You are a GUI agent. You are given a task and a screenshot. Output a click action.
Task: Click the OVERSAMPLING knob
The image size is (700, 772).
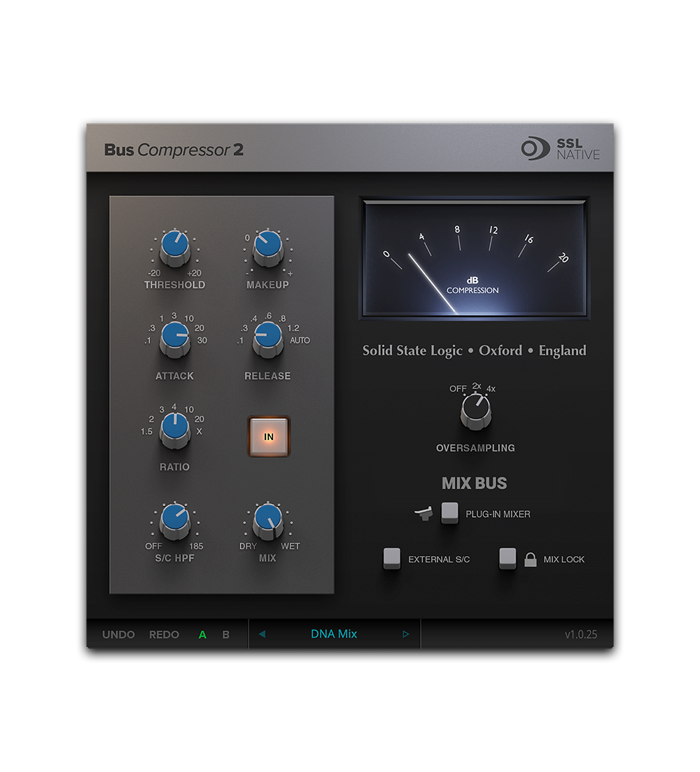click(475, 408)
